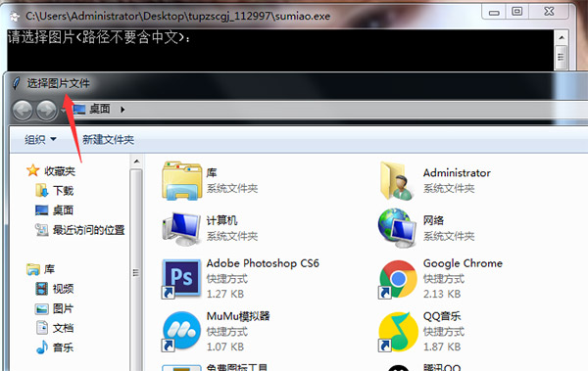The height and width of the screenshot is (371, 588).
Task: Click the 库 libraries icon in sidebar
Action: pyautogui.click(x=33, y=269)
